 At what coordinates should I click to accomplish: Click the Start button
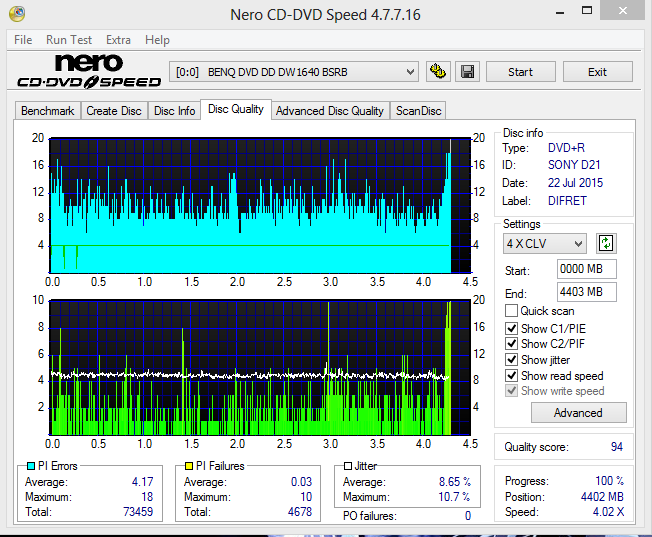click(x=521, y=72)
